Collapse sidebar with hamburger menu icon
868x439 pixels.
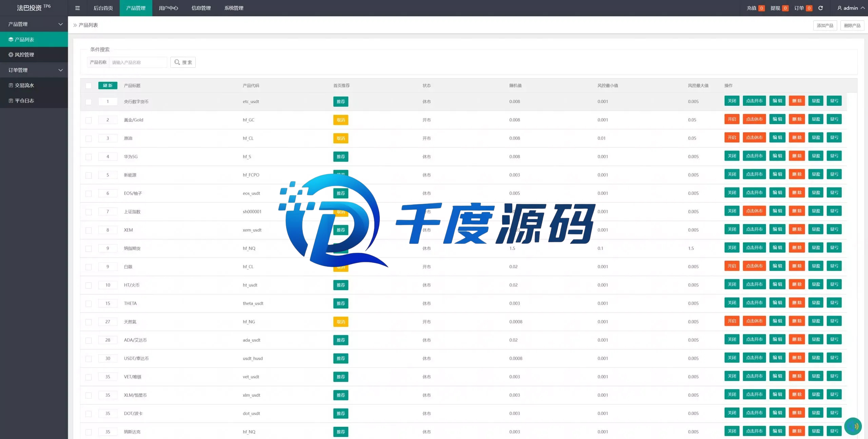tap(77, 8)
